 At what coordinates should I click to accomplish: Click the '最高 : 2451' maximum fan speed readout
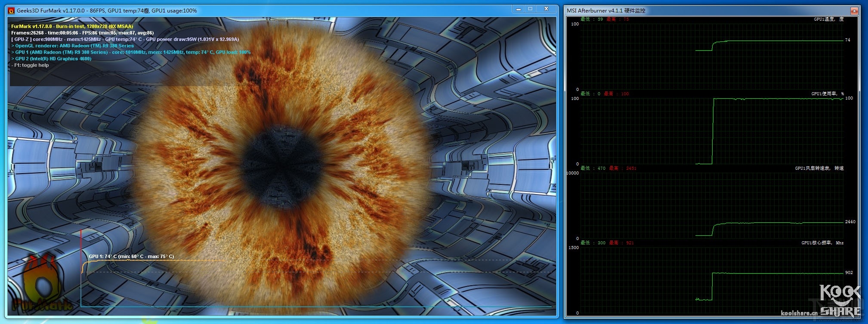point(623,168)
